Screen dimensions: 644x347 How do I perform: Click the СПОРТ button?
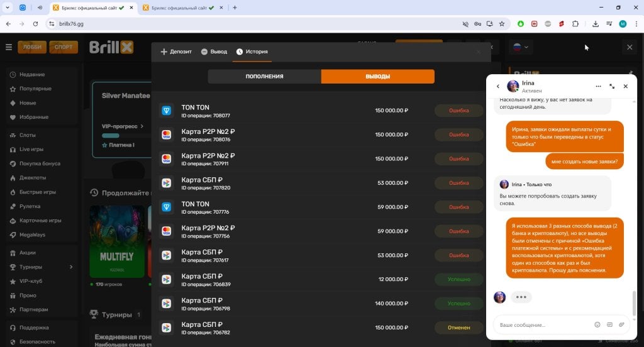(64, 47)
